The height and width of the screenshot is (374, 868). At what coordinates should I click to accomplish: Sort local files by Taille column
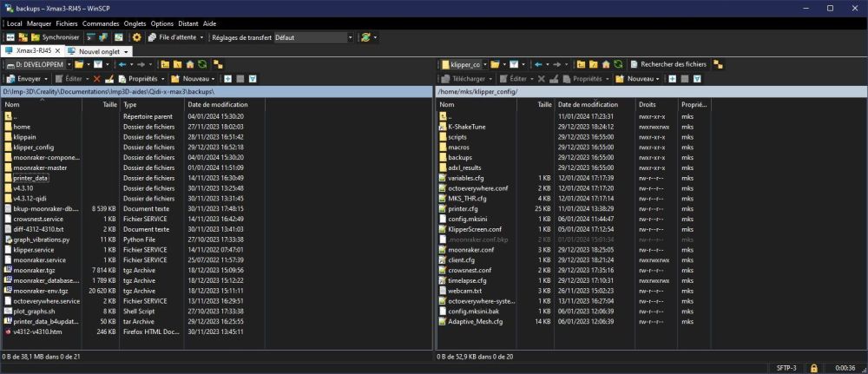pos(101,105)
